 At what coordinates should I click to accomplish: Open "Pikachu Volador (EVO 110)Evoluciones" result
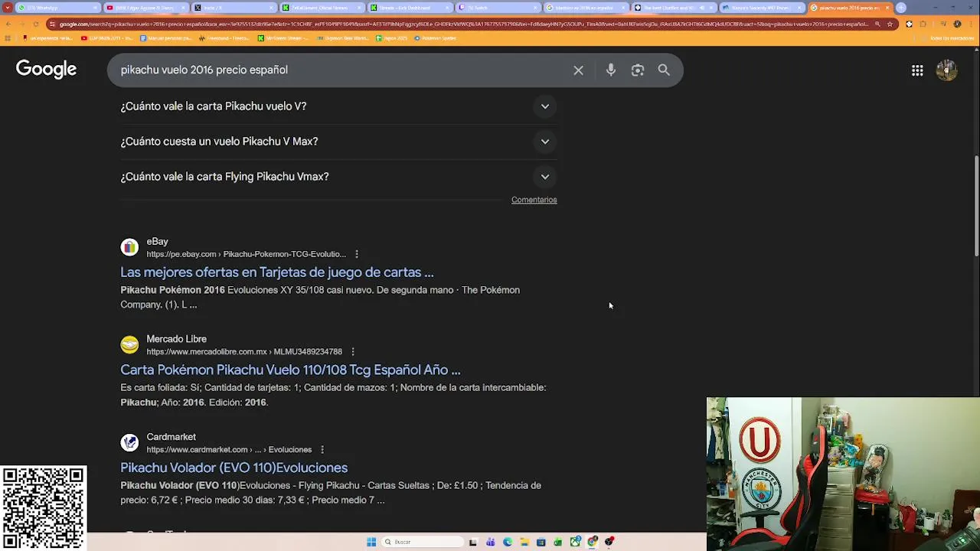coord(234,468)
